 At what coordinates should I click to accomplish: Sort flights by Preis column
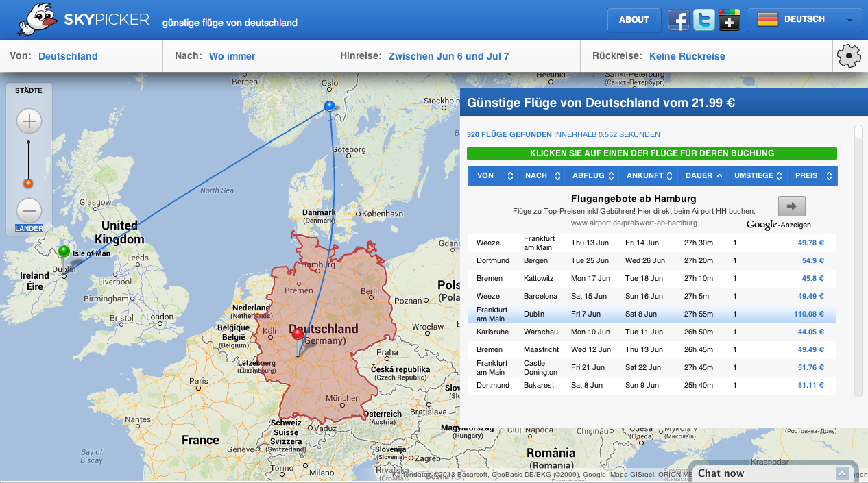point(812,176)
